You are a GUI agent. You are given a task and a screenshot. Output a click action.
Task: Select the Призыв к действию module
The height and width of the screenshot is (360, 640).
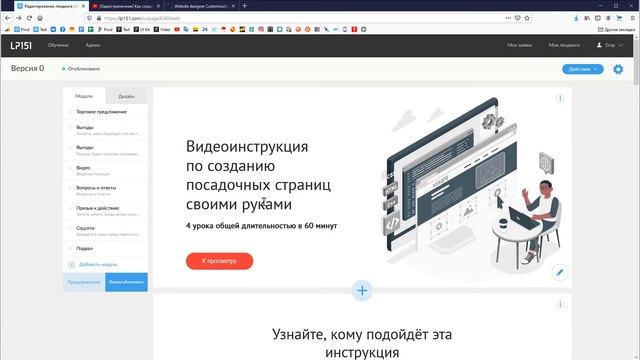(105, 210)
